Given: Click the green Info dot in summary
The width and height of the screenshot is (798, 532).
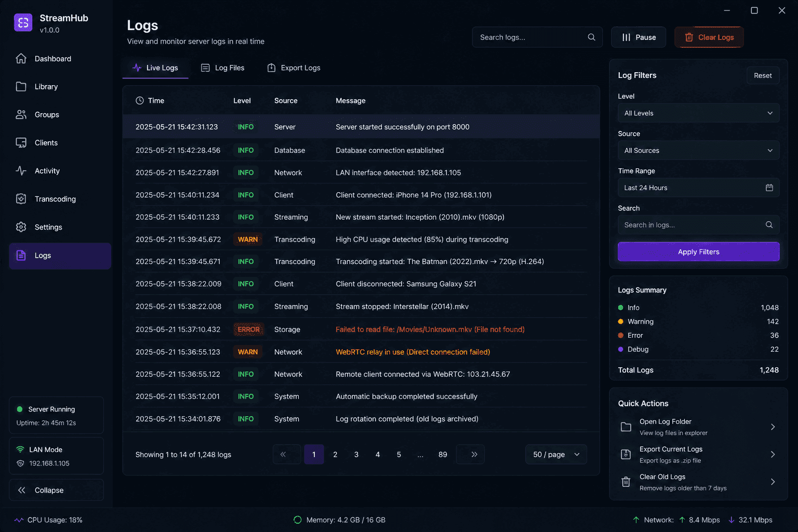Looking at the screenshot, I should [x=620, y=308].
